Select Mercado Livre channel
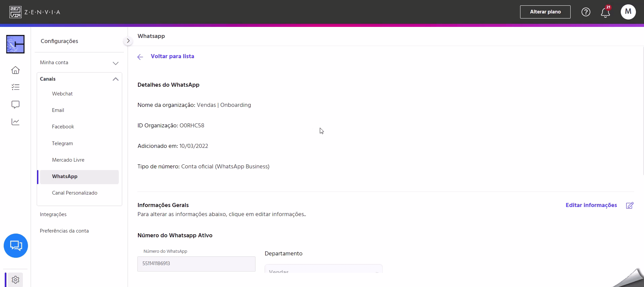The width and height of the screenshot is (644, 287). pyautogui.click(x=68, y=160)
